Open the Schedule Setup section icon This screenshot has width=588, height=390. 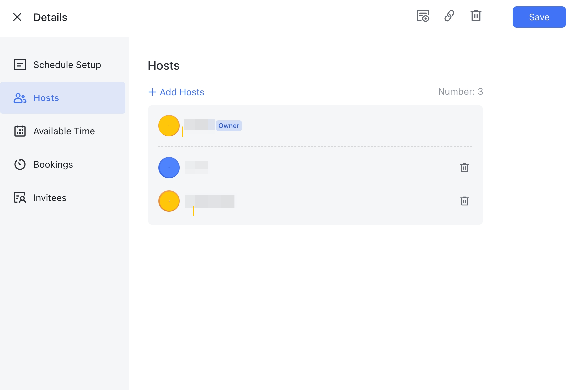tap(20, 65)
